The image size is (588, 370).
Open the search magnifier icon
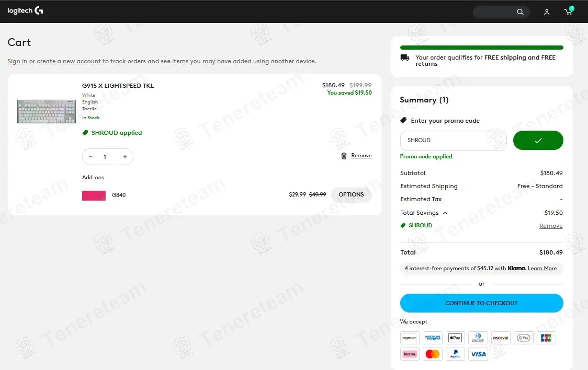pyautogui.click(x=520, y=12)
